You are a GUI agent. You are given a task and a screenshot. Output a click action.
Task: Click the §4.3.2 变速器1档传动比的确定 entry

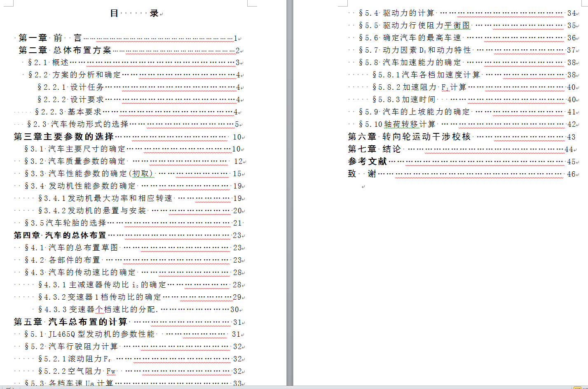140,297
